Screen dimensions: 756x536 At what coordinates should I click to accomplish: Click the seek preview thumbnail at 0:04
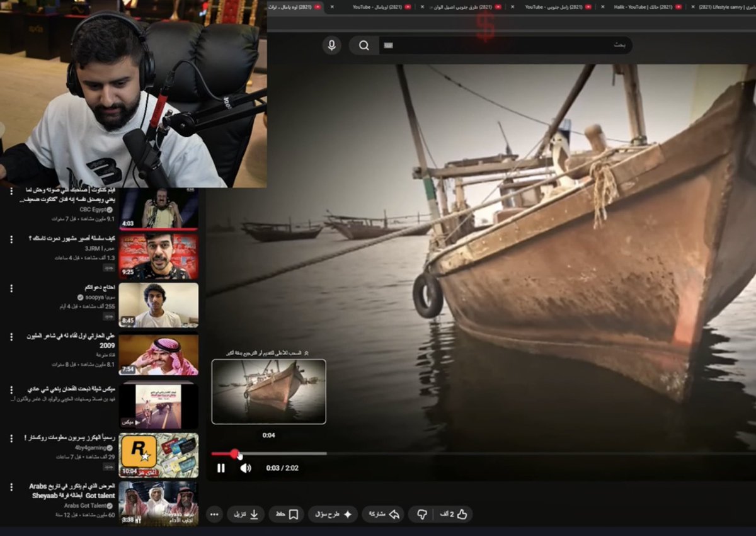(x=269, y=391)
